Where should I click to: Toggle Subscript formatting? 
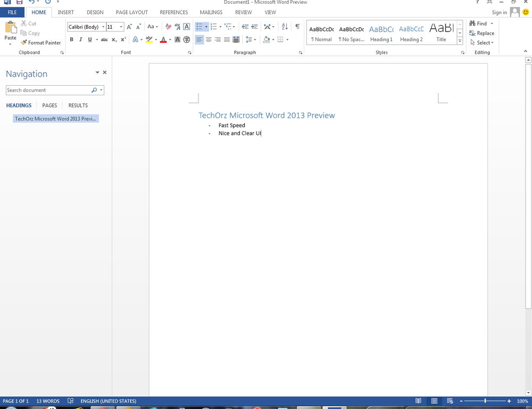[114, 39]
